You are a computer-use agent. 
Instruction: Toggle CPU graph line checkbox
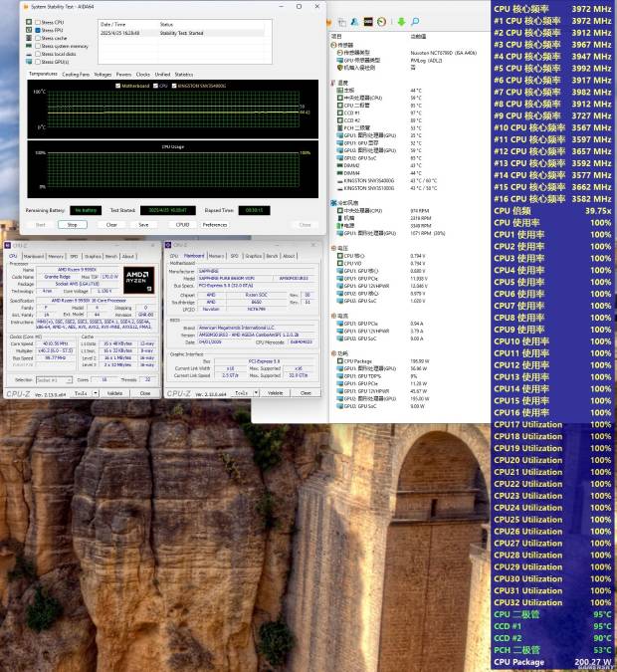[x=155, y=86]
